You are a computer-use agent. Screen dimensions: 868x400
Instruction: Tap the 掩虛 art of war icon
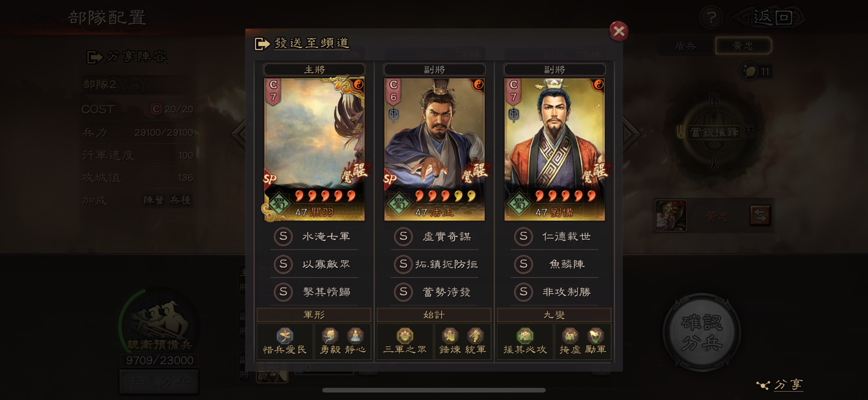click(x=570, y=341)
